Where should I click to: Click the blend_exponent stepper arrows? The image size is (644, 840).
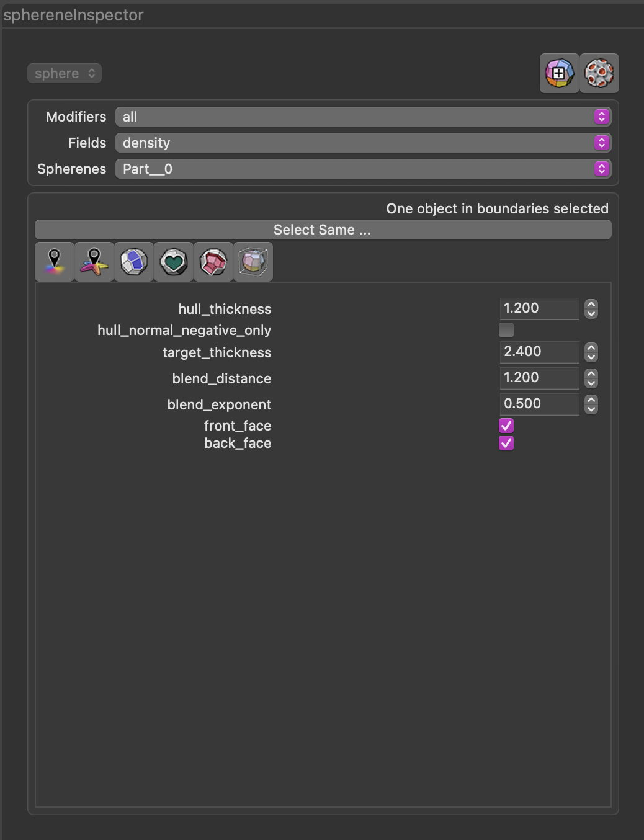point(591,404)
